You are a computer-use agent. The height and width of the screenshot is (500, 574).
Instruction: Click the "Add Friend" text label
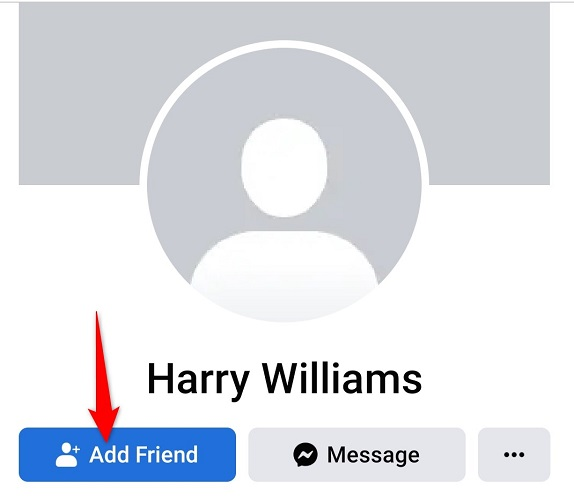click(x=144, y=455)
